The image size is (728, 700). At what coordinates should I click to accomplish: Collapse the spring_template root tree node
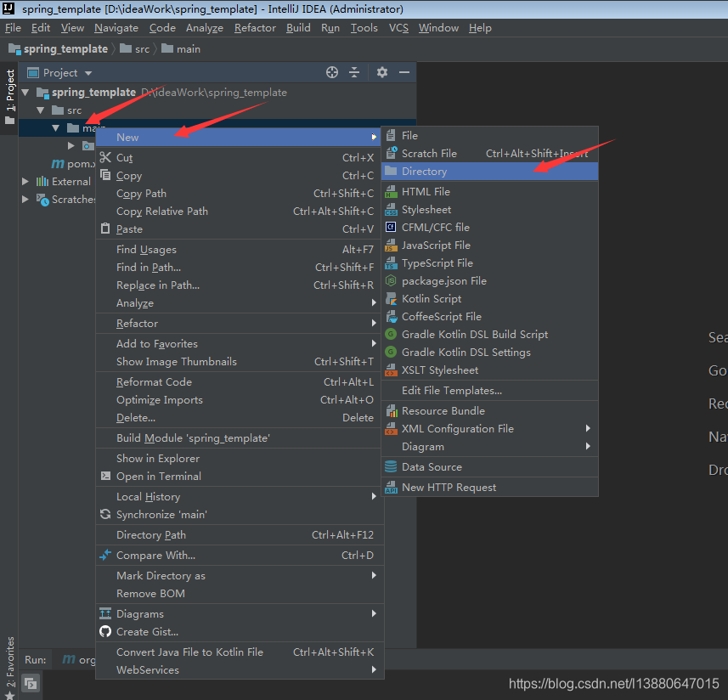tap(25, 93)
